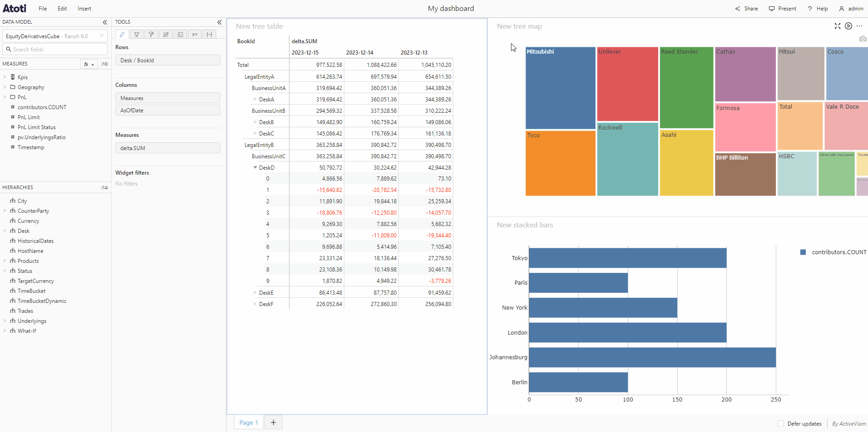Click the orange Tyco tree map tile

560,163
